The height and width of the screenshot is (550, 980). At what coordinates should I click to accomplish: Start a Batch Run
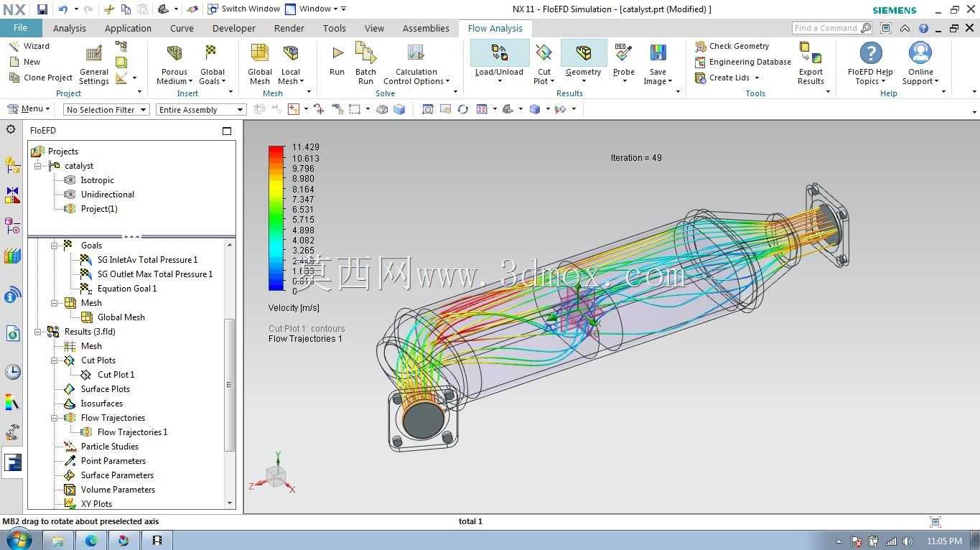(x=365, y=64)
